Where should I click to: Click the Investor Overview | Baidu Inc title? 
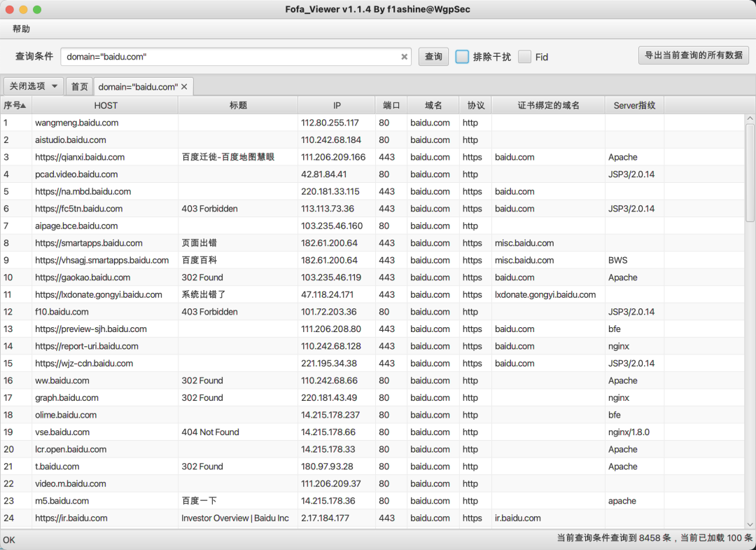pos(234,518)
